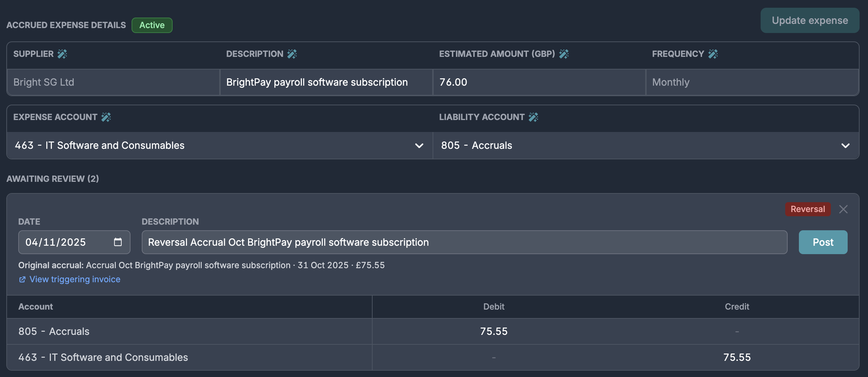Viewport: 868px width, 377px height.
Task: Click the magic wand icon beside Description header
Action: pyautogui.click(x=292, y=54)
